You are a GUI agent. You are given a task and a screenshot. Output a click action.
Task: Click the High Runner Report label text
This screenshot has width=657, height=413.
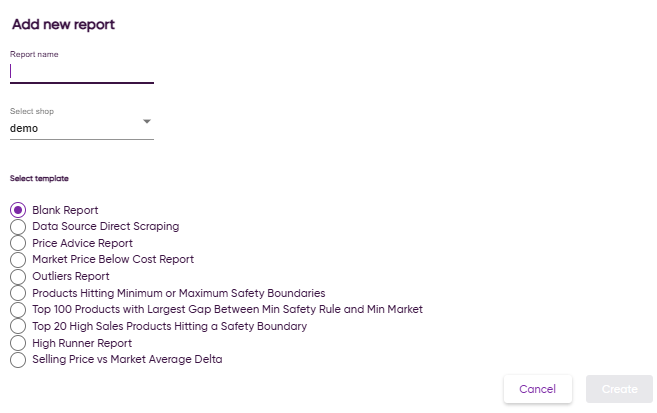point(82,343)
